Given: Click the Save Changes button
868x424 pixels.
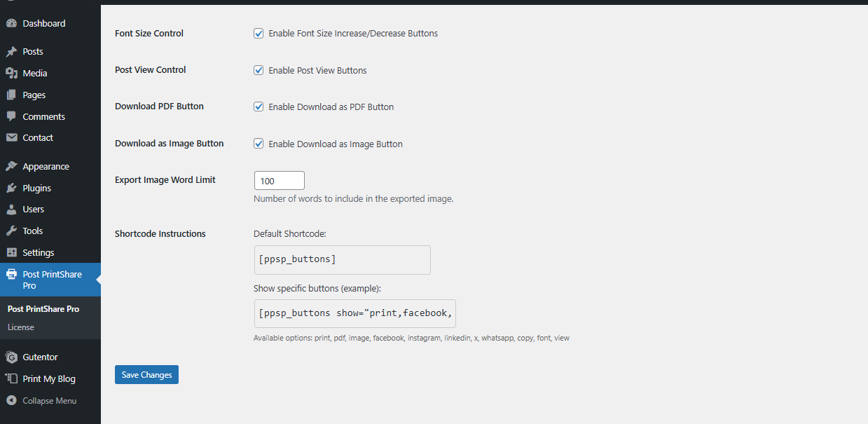Looking at the screenshot, I should click(x=146, y=375).
